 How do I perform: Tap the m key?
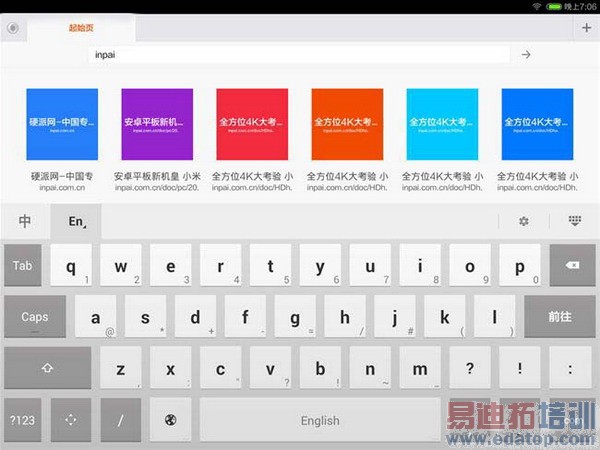coord(420,368)
